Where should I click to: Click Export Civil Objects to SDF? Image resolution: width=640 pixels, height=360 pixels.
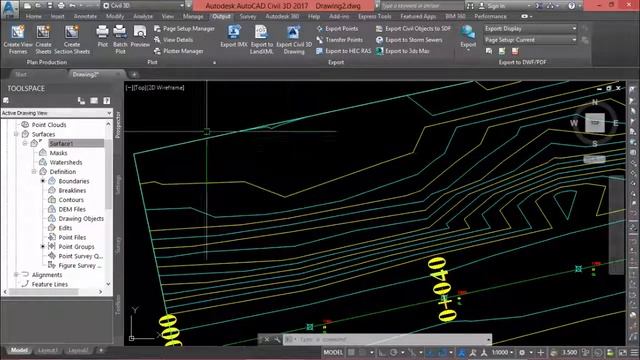(413, 29)
